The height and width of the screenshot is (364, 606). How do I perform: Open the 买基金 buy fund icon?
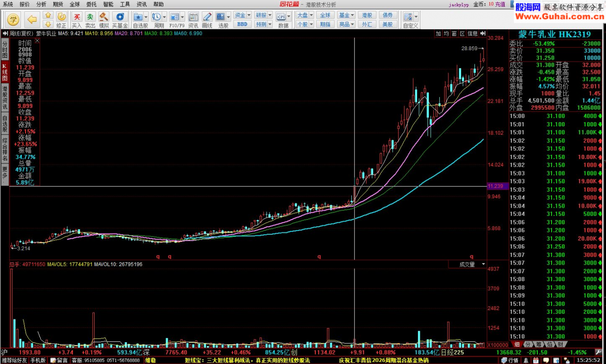tap(120, 17)
